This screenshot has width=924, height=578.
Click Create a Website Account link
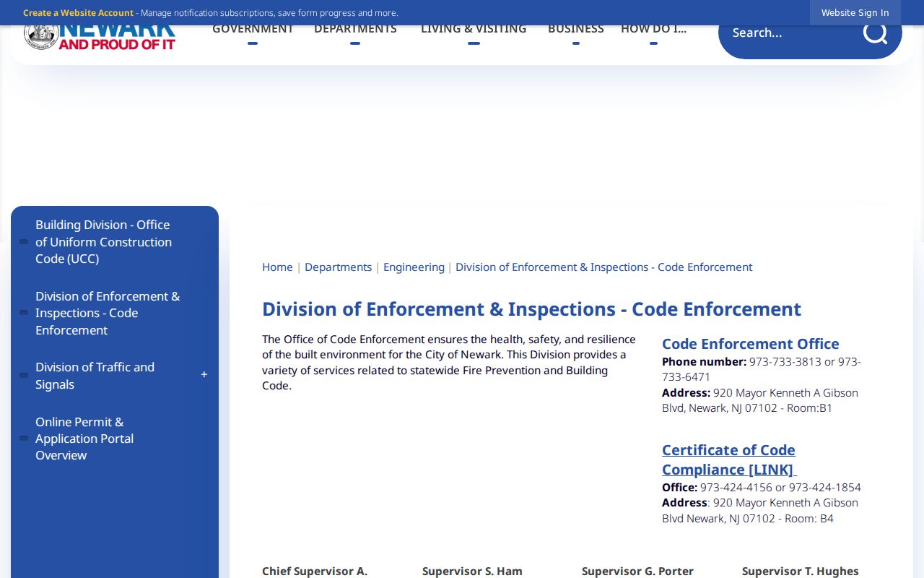tap(78, 13)
